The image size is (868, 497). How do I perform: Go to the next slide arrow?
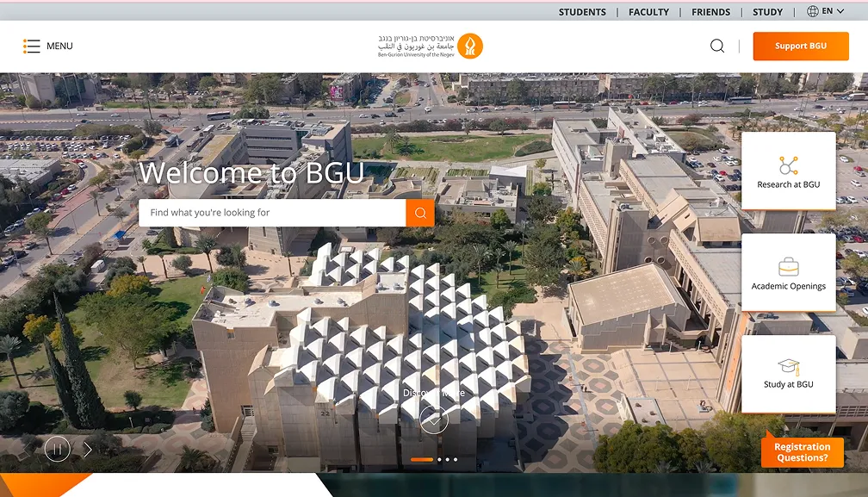pos(88,450)
